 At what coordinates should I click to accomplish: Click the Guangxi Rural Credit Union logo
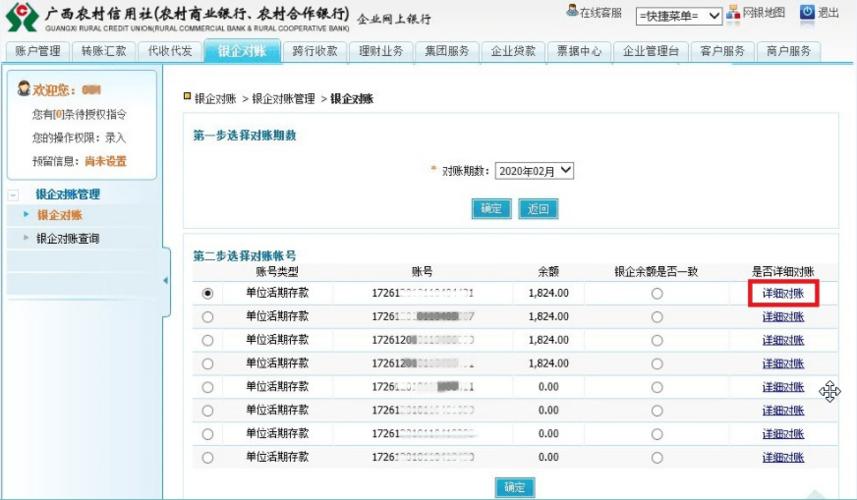pyautogui.click(x=22, y=17)
